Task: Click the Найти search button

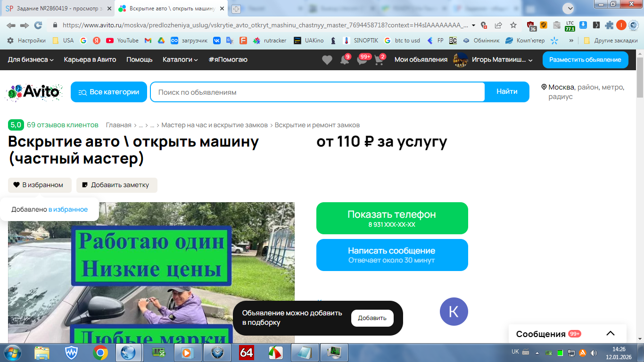Action: coord(507,92)
